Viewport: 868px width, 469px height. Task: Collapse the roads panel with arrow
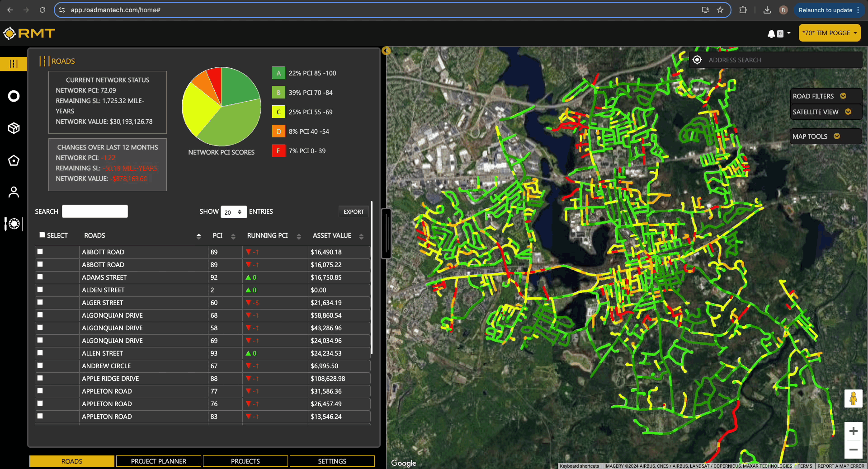(x=386, y=51)
